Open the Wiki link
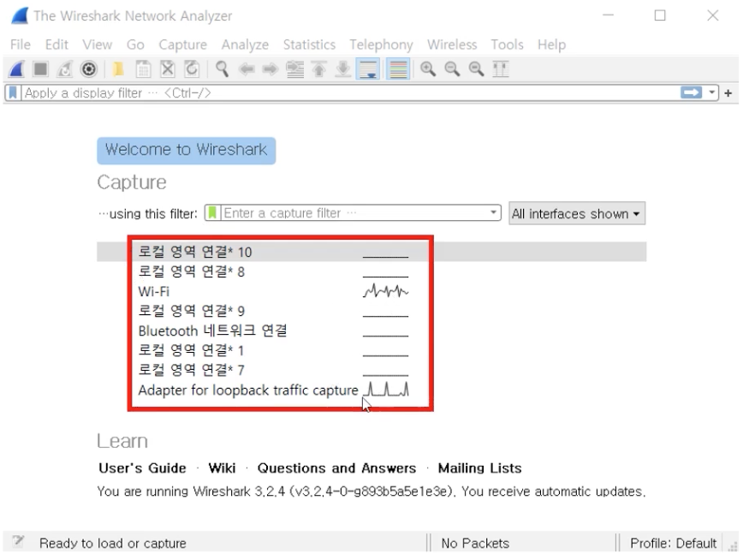This screenshot has width=743, height=560. pyautogui.click(x=222, y=468)
